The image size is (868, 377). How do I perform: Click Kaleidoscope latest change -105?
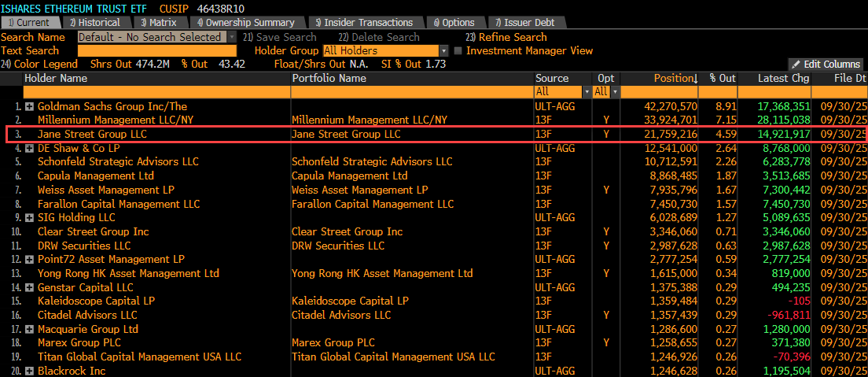pyautogui.click(x=799, y=301)
